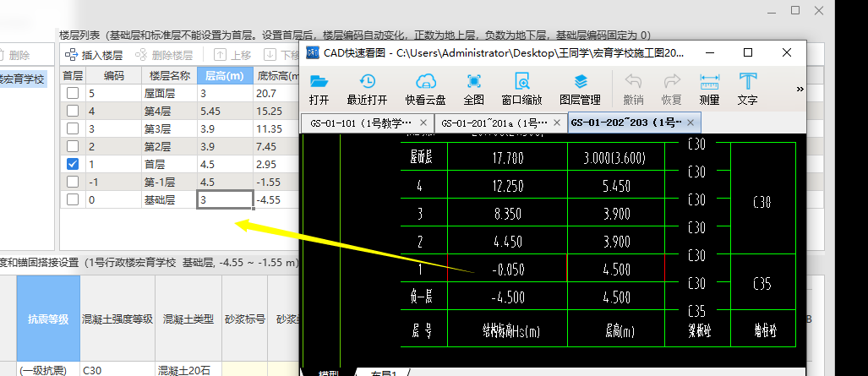Click the 基础层 bottom elevation -4.55
The width and height of the screenshot is (868, 376).
tap(276, 199)
